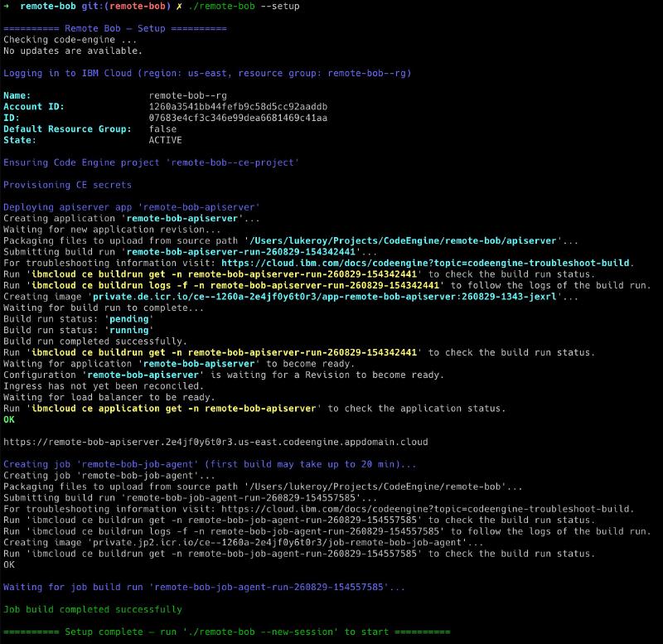
Task: Click the 'Job build completed successfully' line
Action: 93,609
